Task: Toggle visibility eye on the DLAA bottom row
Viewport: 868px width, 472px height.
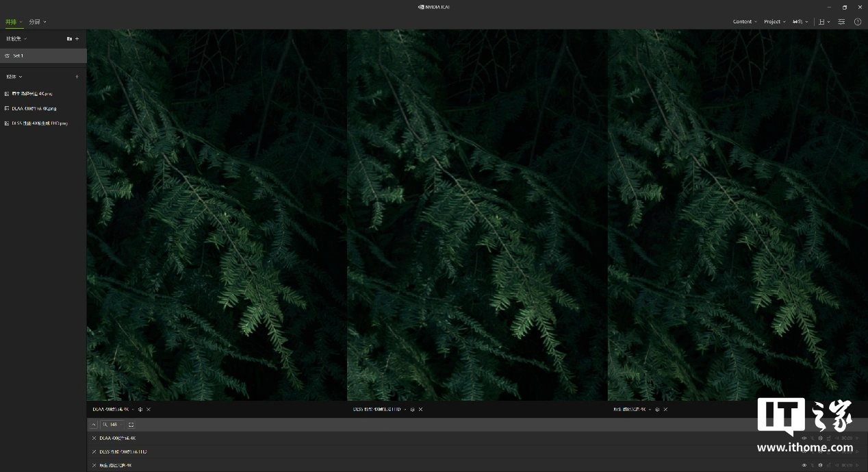Action: tap(804, 438)
